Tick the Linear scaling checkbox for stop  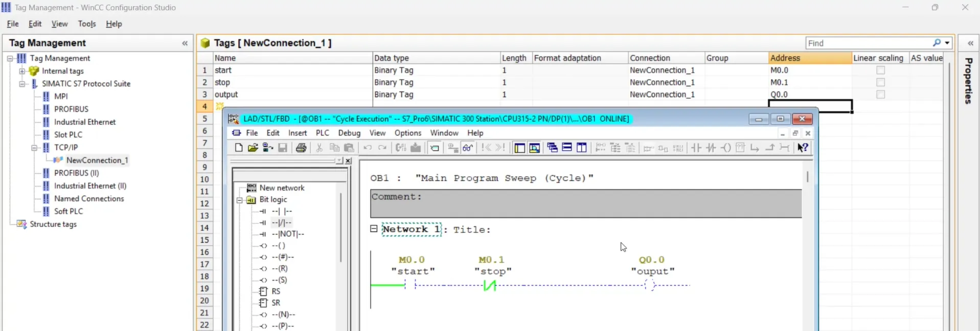(880, 82)
